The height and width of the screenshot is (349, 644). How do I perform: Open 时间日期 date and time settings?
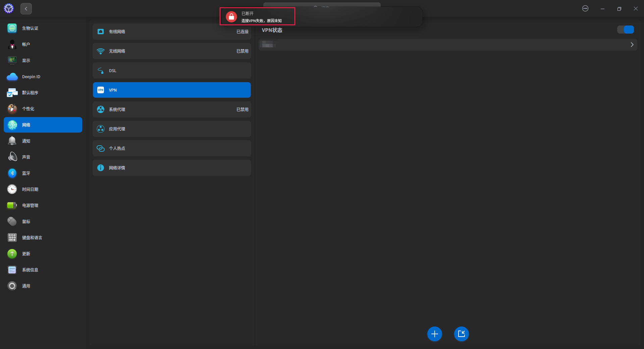[x=12, y=189]
